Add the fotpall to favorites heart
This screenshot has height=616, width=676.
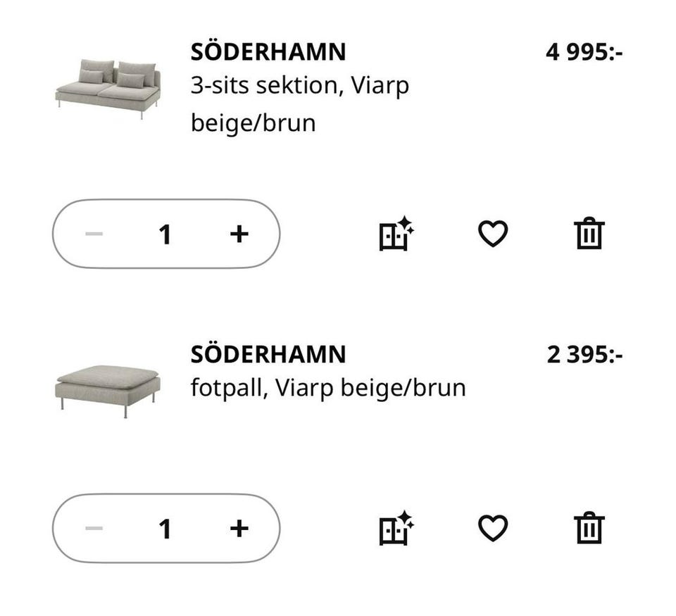pyautogui.click(x=493, y=528)
